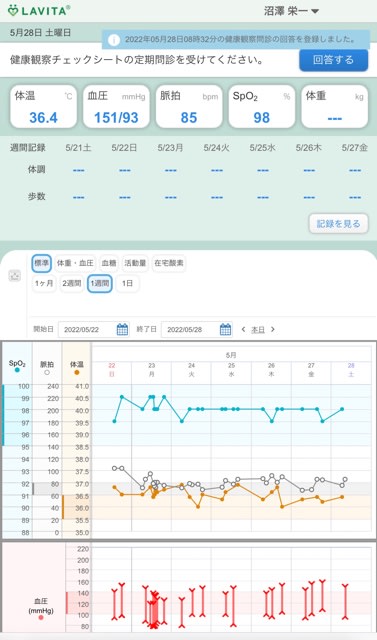Select the 2週間 range toggle
The width and height of the screenshot is (377, 640).
[x=71, y=283]
